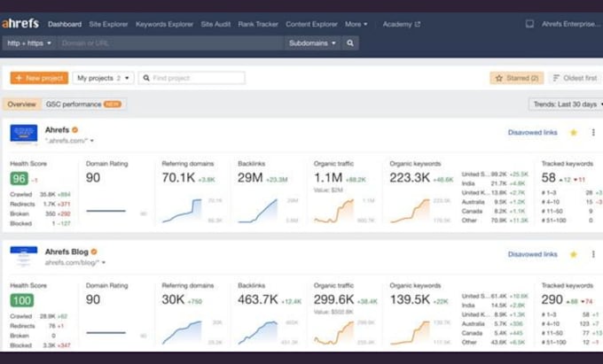Focus the Domain or URL field
Image resolution: width=603 pixels, height=364 pixels.
[170, 43]
